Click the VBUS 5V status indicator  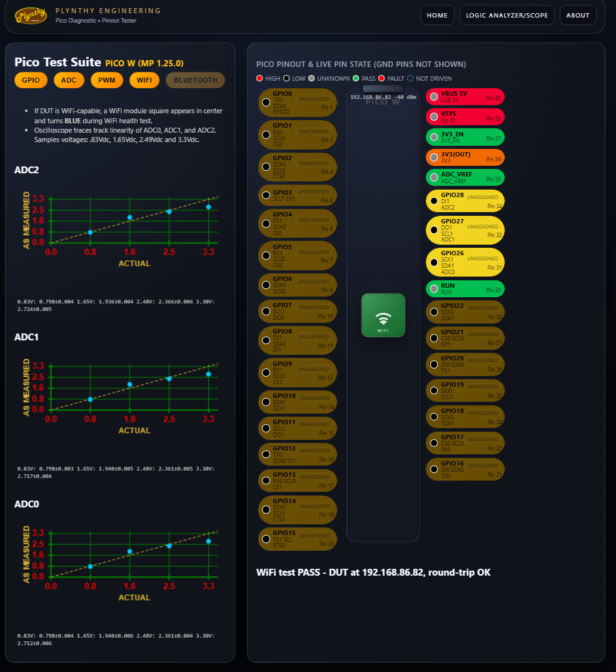point(434,97)
